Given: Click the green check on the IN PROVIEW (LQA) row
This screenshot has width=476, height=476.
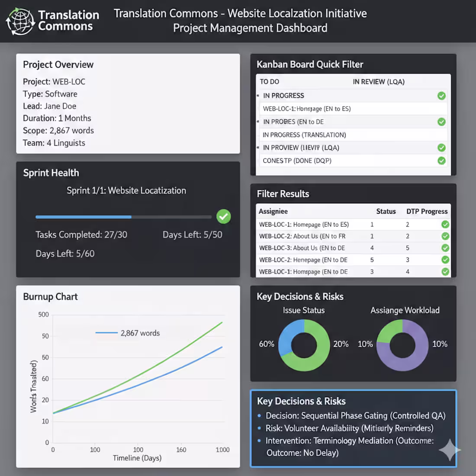Looking at the screenshot, I should coord(441,148).
